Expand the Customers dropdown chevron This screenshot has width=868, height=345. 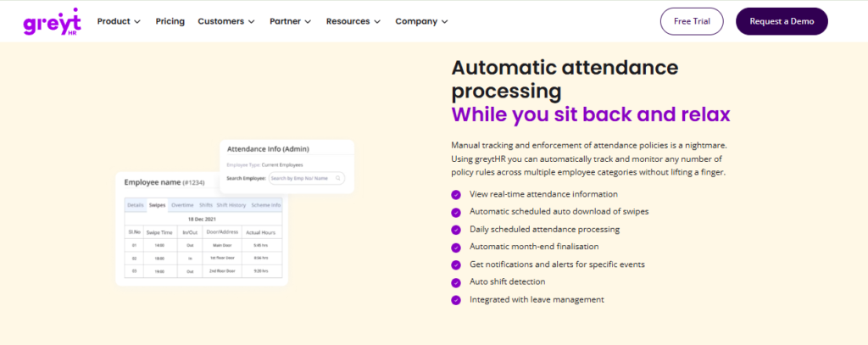pos(251,21)
